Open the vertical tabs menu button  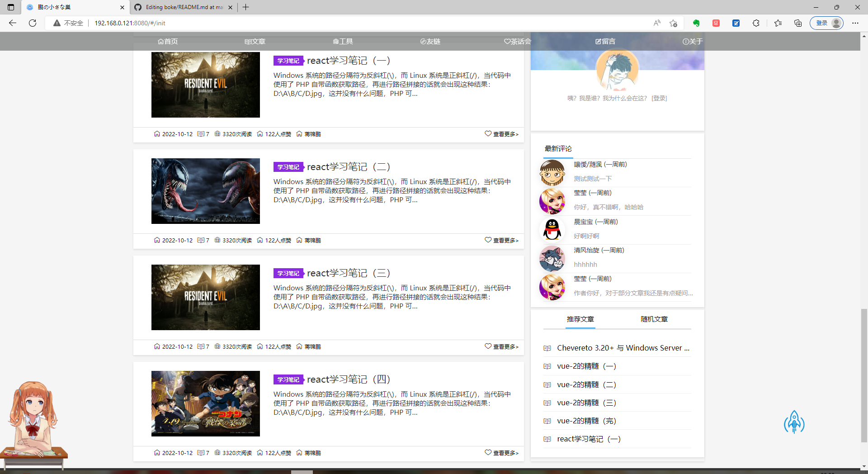click(10, 7)
